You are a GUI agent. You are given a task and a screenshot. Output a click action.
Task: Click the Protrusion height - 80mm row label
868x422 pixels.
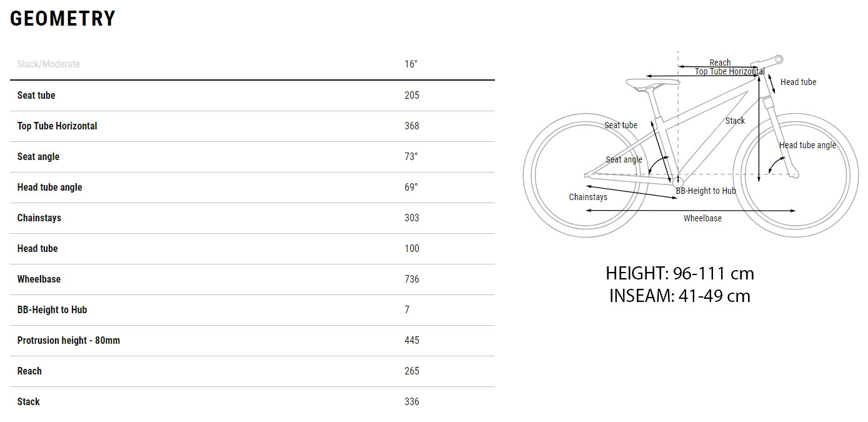tap(69, 340)
